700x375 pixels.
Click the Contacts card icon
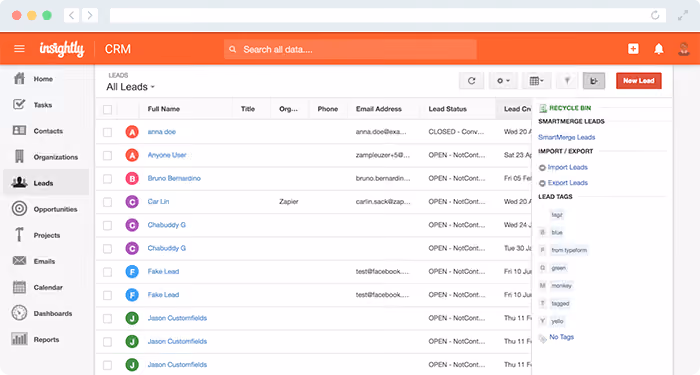pyautogui.click(x=19, y=130)
